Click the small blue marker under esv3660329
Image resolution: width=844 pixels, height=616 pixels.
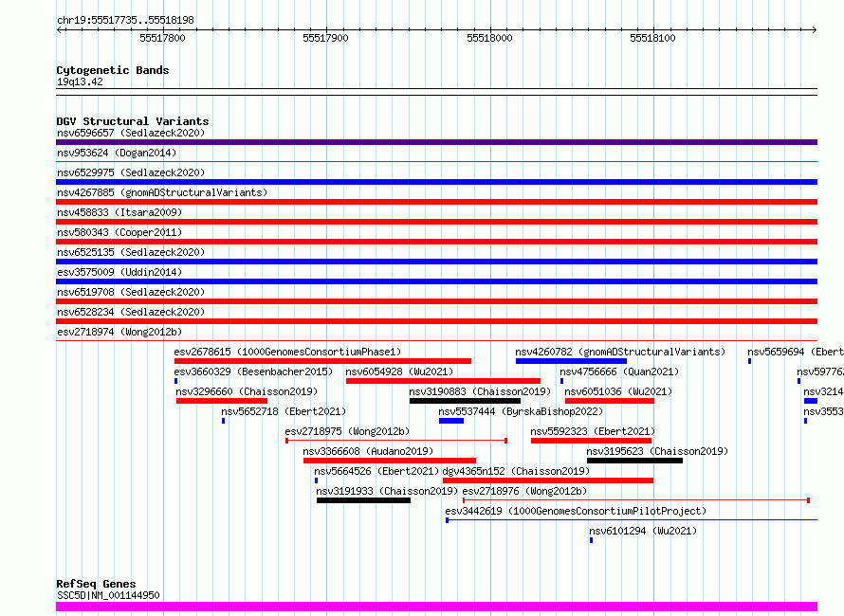(176, 381)
